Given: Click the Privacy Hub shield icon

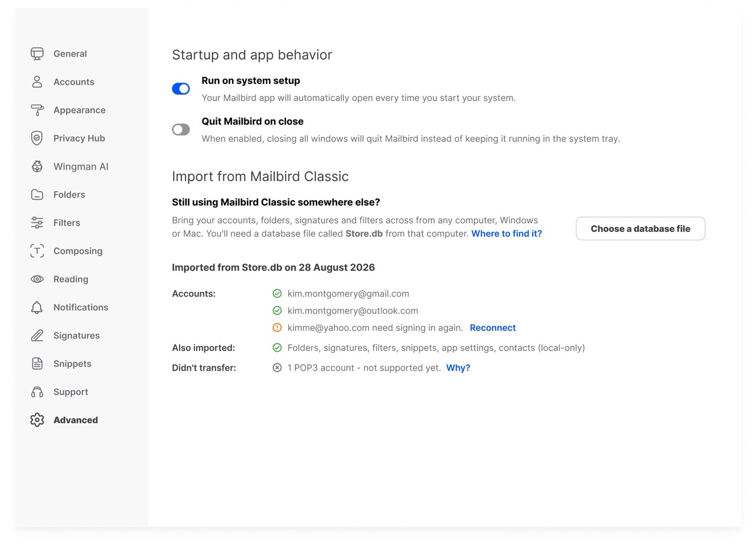Looking at the screenshot, I should [x=37, y=138].
